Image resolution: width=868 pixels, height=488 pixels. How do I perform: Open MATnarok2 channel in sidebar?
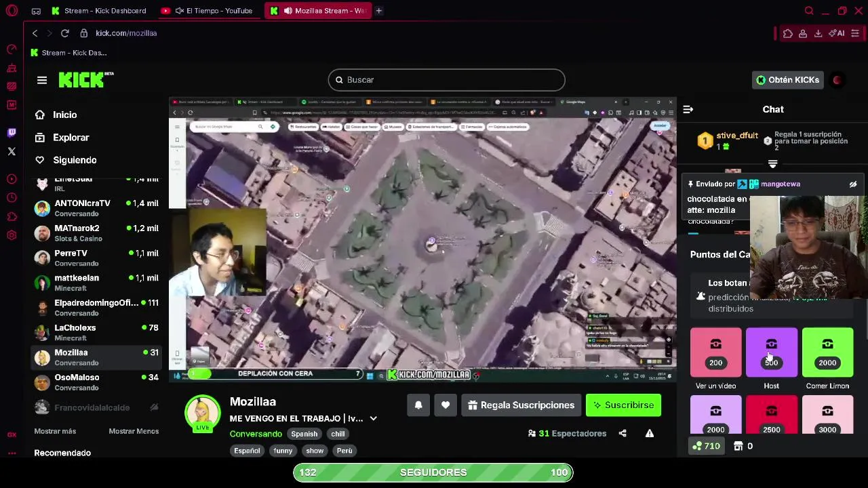click(96, 233)
